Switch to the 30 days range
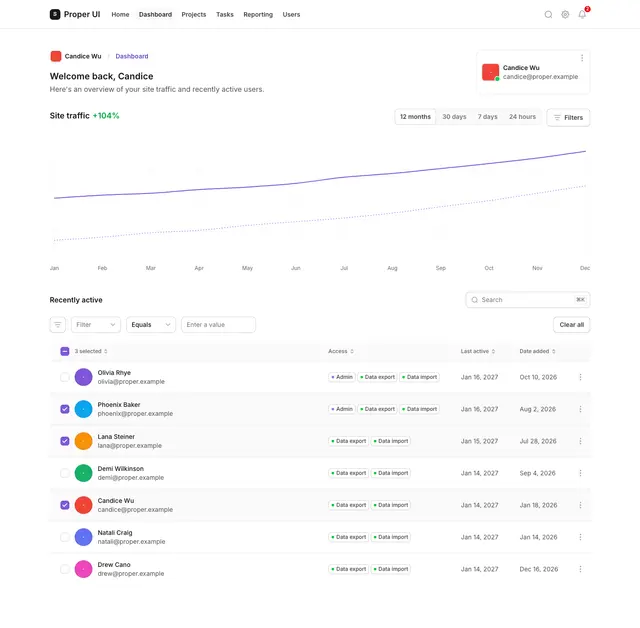Viewport: 640px width, 628px height. click(454, 117)
